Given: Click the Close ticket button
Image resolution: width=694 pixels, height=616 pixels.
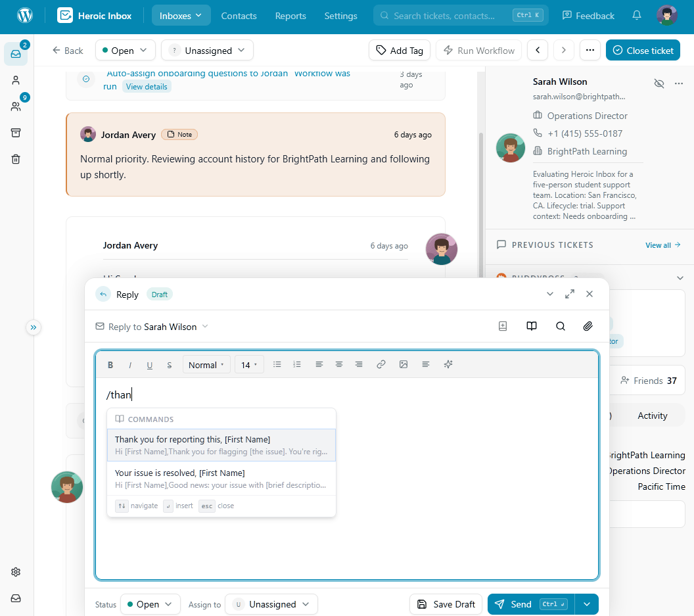Looking at the screenshot, I should 643,50.
